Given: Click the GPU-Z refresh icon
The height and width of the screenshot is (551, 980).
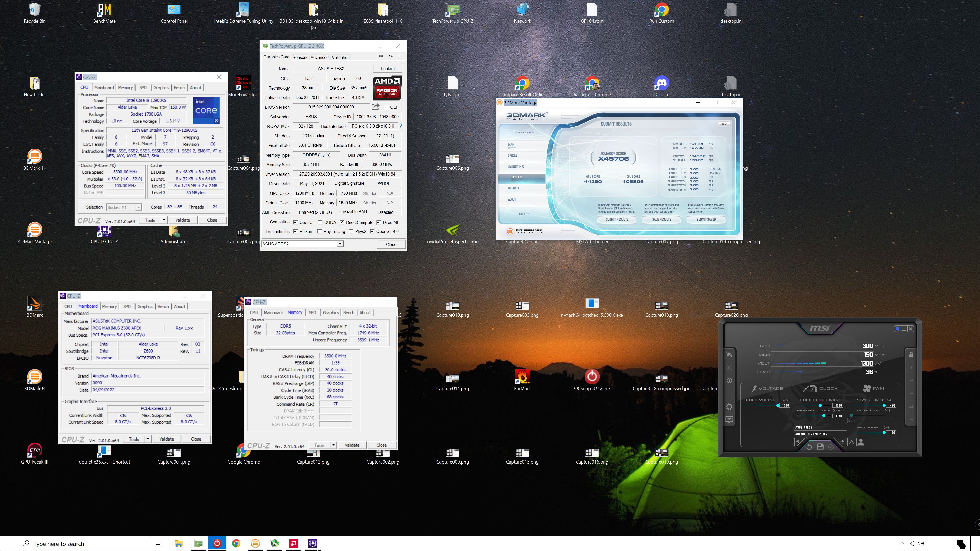Looking at the screenshot, I should point(391,56).
